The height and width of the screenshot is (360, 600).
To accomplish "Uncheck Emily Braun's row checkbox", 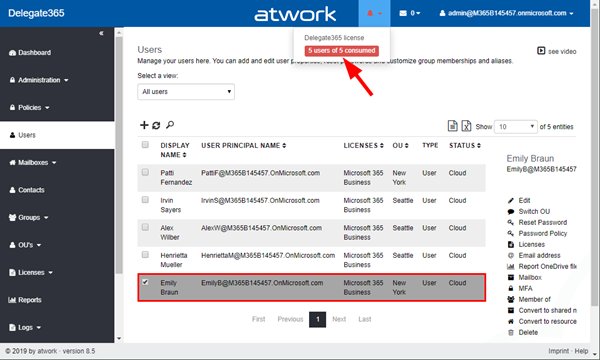I will tap(145, 282).
